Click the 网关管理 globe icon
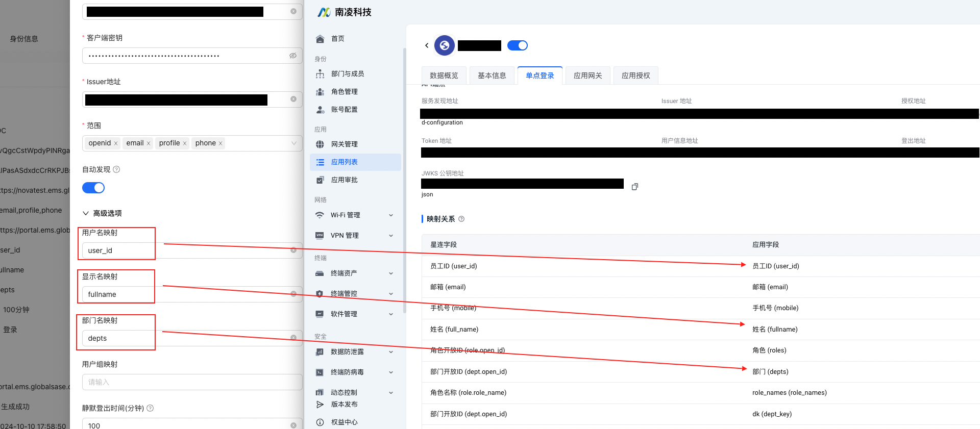980x429 pixels. 320,144
